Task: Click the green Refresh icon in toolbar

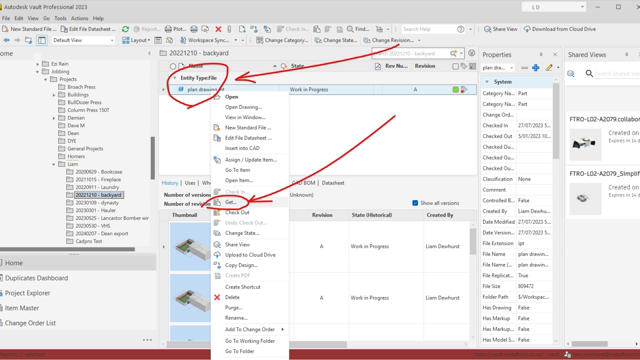Action: coord(126,29)
